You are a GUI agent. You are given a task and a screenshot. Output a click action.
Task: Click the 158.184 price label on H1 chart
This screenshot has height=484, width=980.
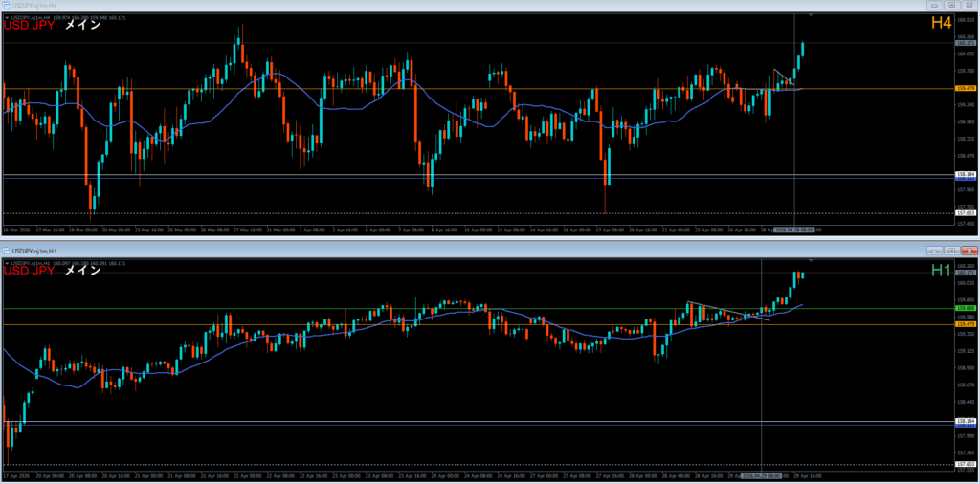pyautogui.click(x=966, y=421)
